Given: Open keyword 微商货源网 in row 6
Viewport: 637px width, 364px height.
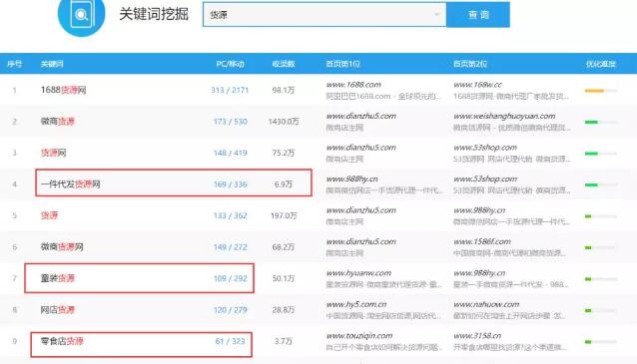Looking at the screenshot, I should (x=62, y=246).
